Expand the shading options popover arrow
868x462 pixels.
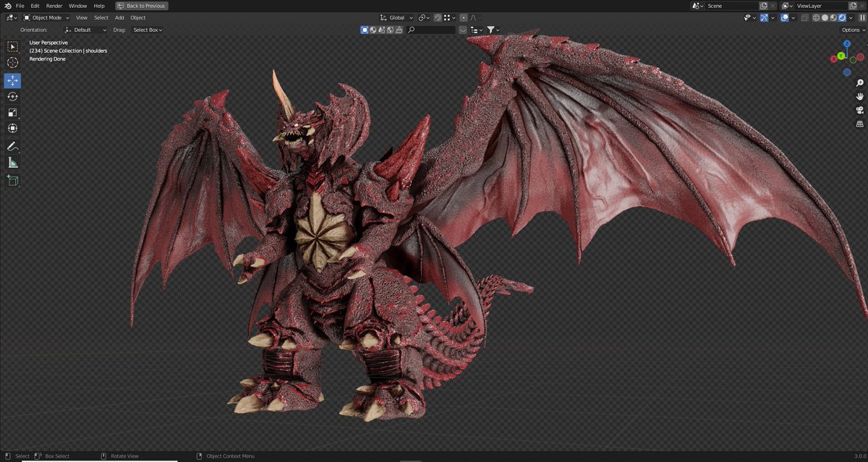tap(851, 17)
